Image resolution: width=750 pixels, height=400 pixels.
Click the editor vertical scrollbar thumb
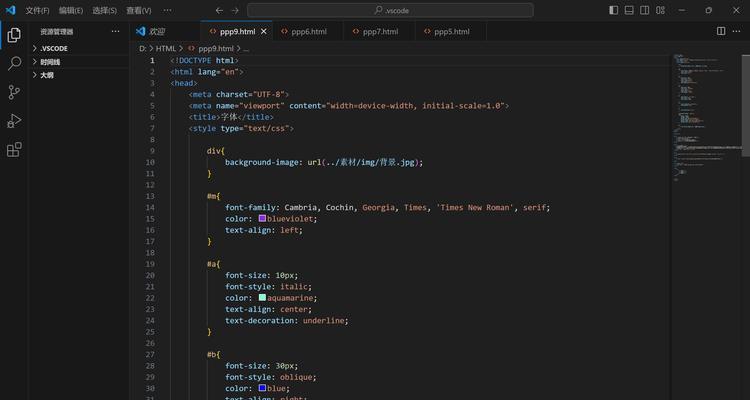coord(745,105)
